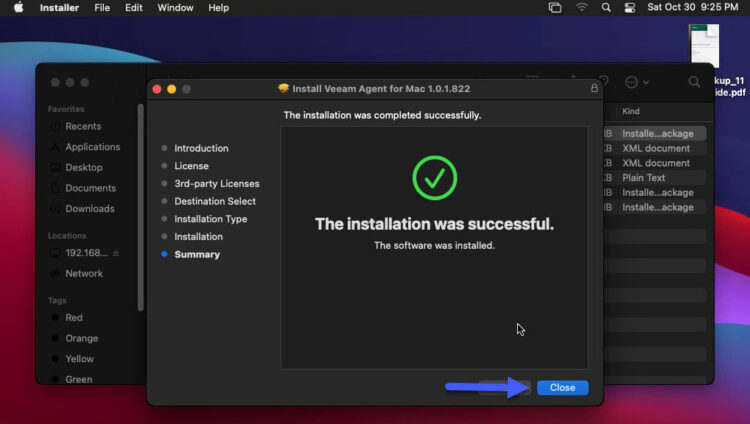
Task: Open the Installer menu
Action: tap(59, 8)
